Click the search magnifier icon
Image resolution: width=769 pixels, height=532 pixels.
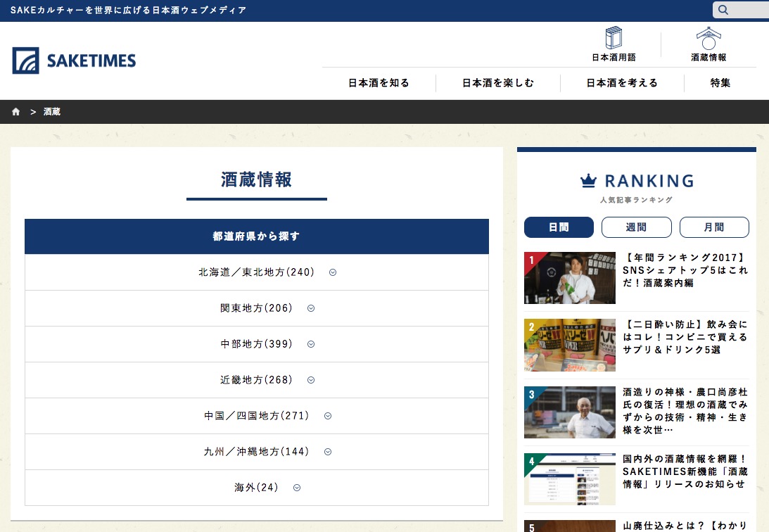[x=723, y=10]
